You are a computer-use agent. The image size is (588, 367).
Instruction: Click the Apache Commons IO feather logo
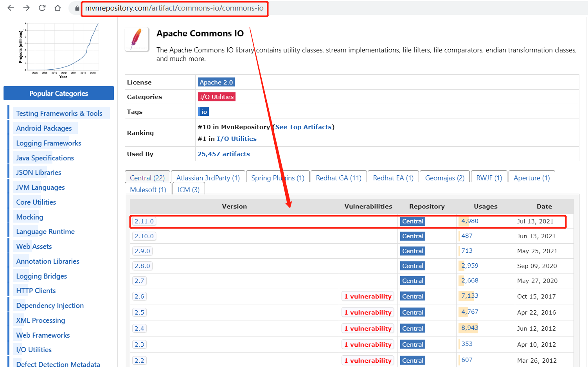(137, 39)
